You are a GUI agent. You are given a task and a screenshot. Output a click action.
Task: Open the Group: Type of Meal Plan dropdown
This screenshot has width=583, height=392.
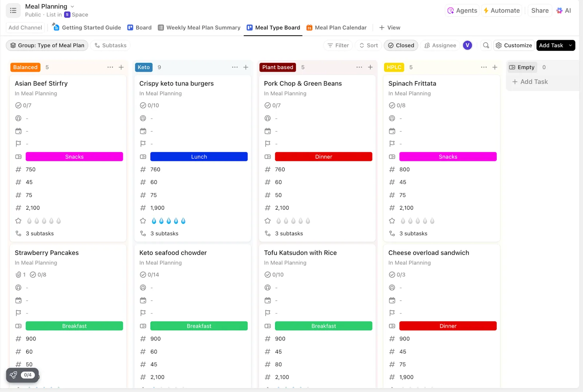click(47, 45)
